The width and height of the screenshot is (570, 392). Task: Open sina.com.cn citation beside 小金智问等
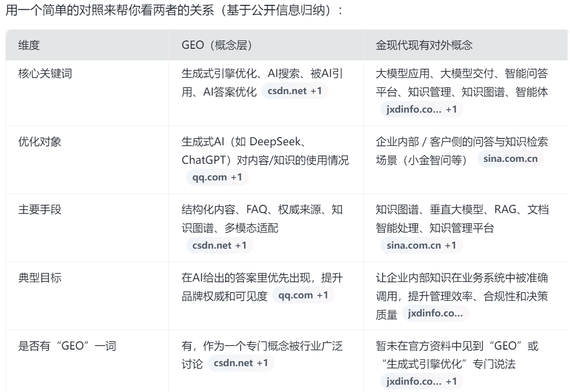(510, 159)
